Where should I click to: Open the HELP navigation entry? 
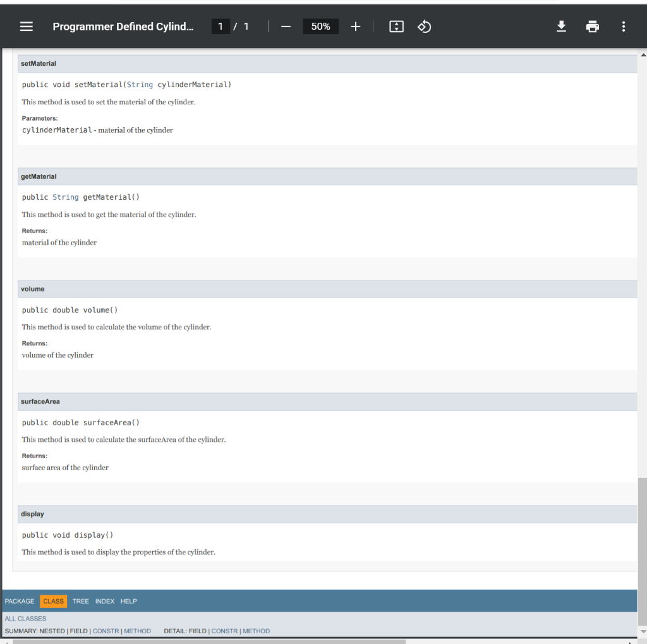pos(128,601)
